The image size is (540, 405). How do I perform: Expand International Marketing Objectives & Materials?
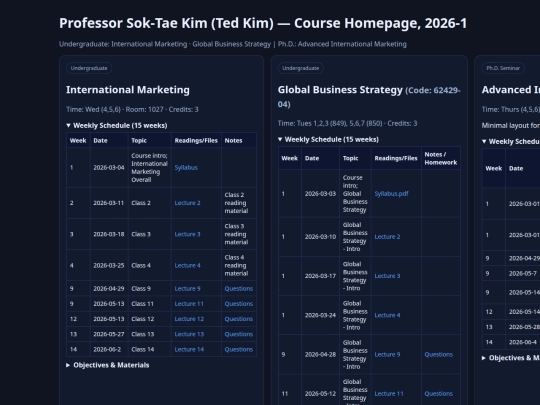108,365
